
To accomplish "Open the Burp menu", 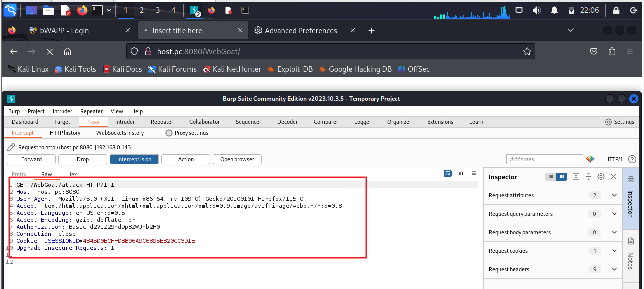I will point(14,111).
